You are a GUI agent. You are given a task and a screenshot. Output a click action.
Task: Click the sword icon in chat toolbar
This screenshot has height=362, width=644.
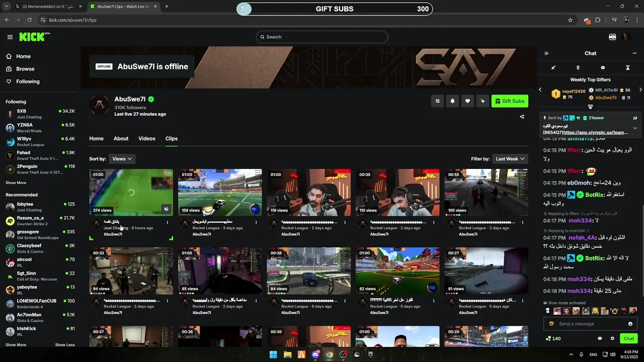[553, 67]
